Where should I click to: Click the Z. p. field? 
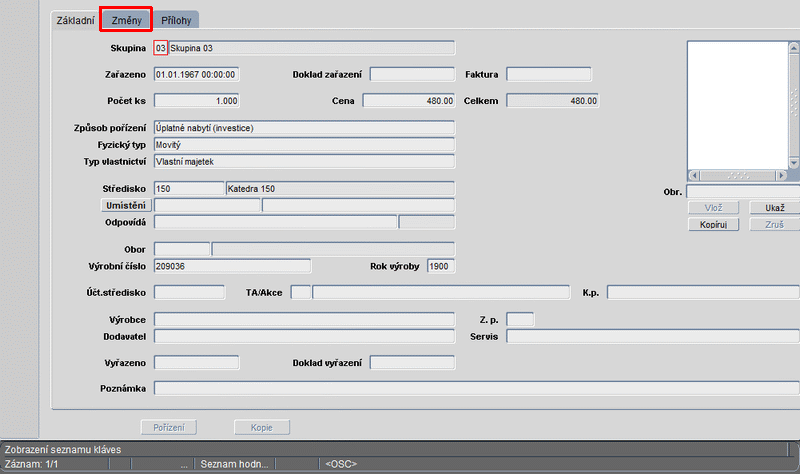(520, 320)
